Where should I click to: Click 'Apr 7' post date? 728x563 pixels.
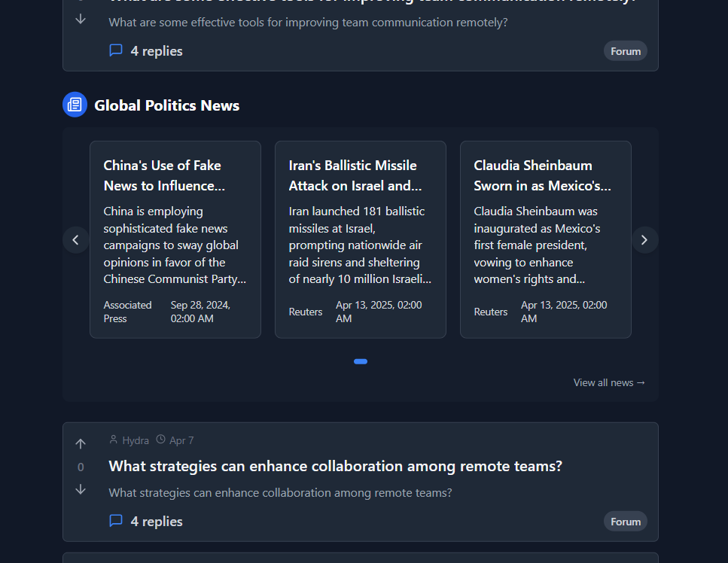coord(181,440)
